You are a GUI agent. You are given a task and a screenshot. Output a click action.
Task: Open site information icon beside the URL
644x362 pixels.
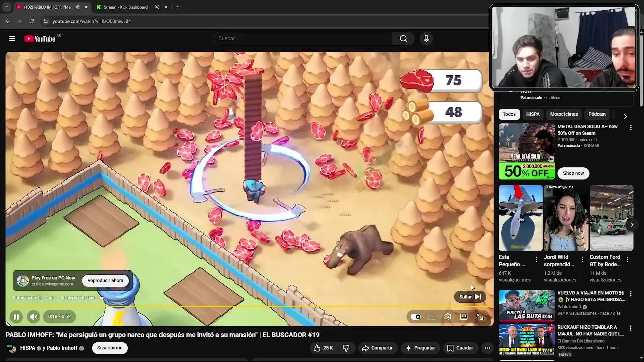click(x=46, y=21)
